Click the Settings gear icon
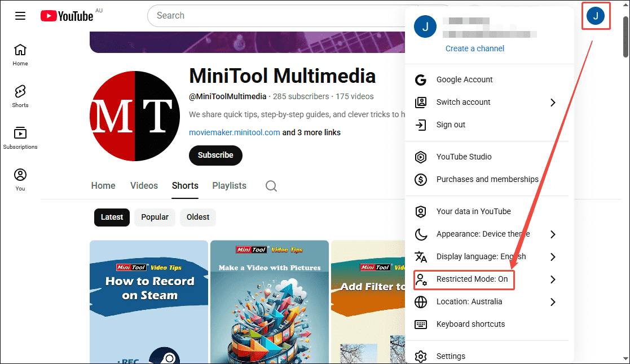The height and width of the screenshot is (364, 630). [x=421, y=356]
